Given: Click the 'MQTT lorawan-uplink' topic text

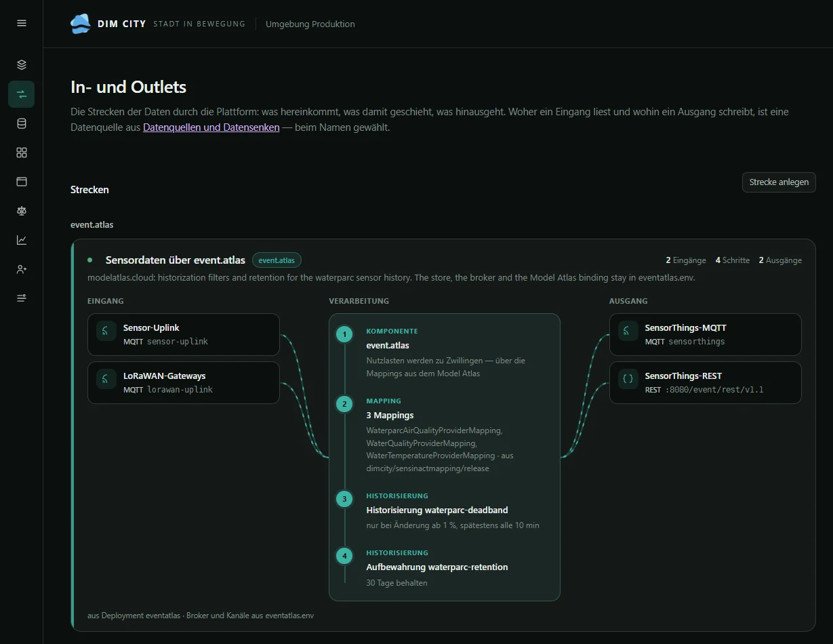Looking at the screenshot, I should (168, 390).
